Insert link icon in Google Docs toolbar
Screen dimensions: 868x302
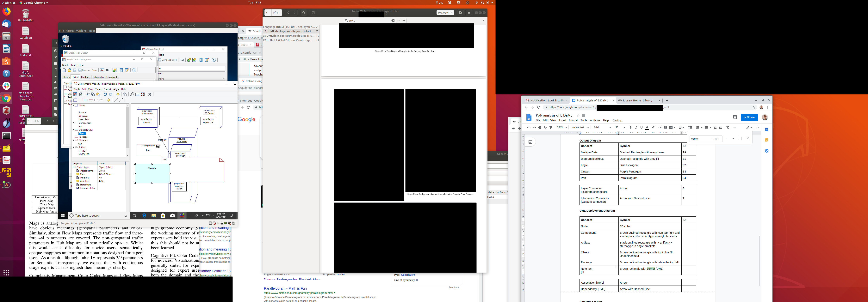(660, 127)
